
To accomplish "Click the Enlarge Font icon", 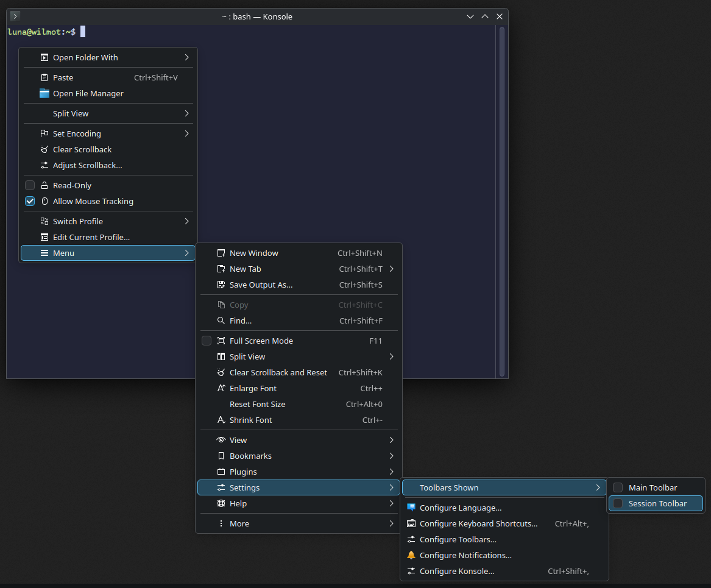I will click(221, 388).
